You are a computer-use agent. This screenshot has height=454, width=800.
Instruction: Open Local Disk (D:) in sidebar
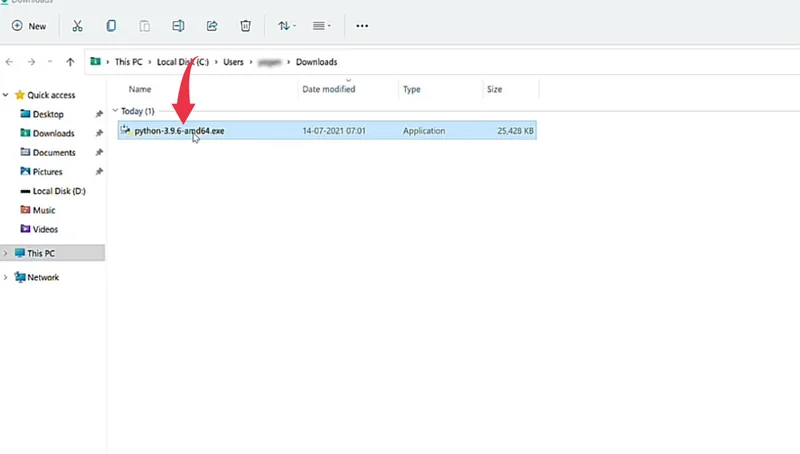[58, 191]
